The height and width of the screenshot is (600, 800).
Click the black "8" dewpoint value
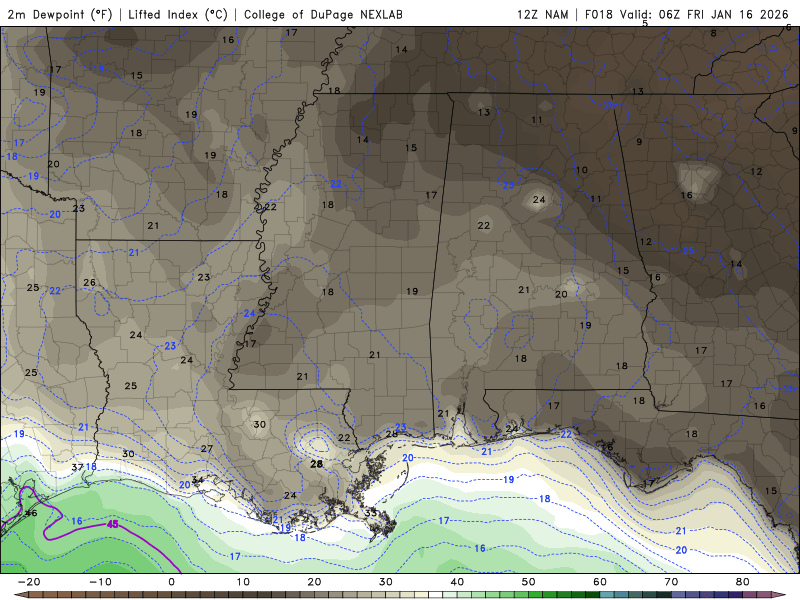click(713, 34)
